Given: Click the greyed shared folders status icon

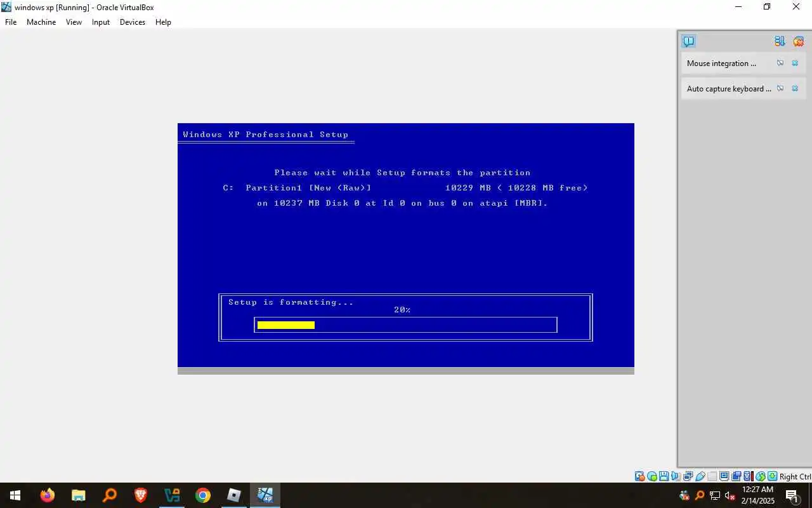Looking at the screenshot, I should pos(712,476).
